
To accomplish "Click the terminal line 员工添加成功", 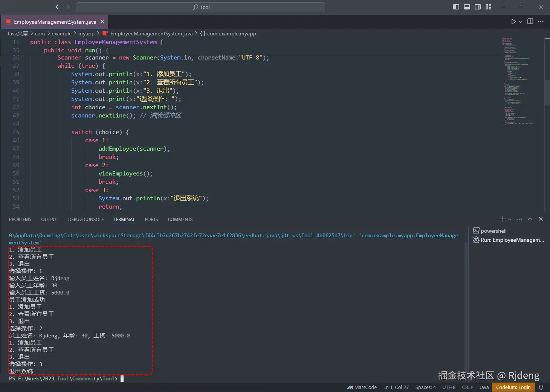I will coord(27,300).
